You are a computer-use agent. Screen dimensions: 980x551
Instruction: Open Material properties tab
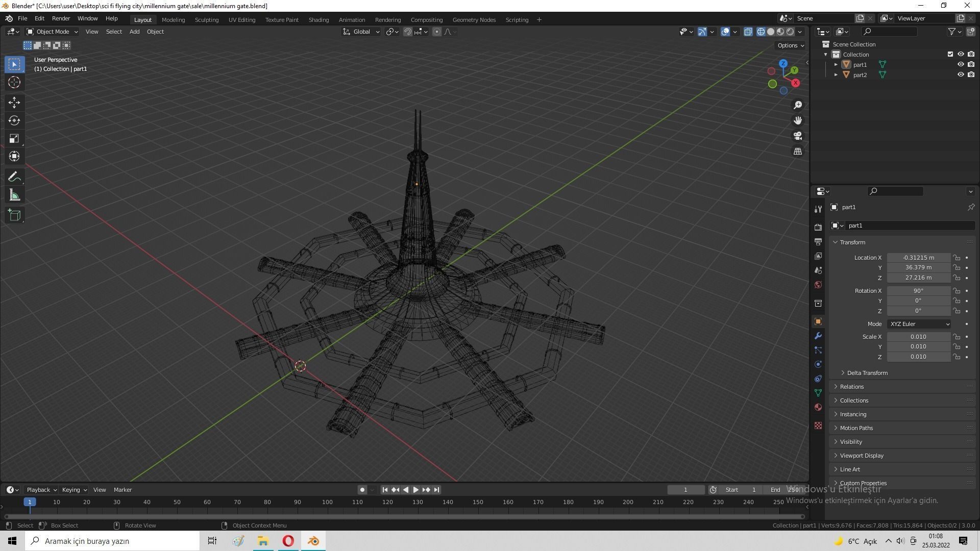[818, 407]
